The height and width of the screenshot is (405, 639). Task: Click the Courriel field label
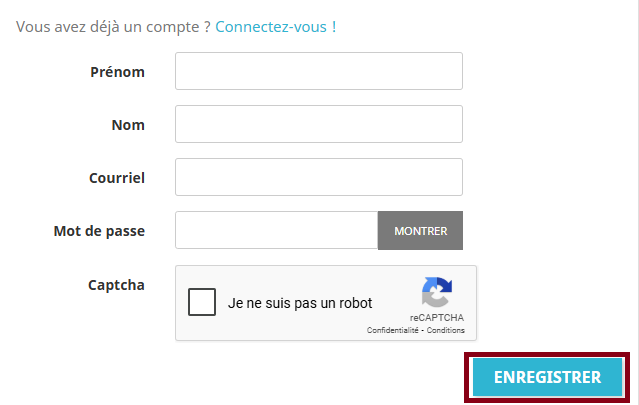pyautogui.click(x=117, y=178)
